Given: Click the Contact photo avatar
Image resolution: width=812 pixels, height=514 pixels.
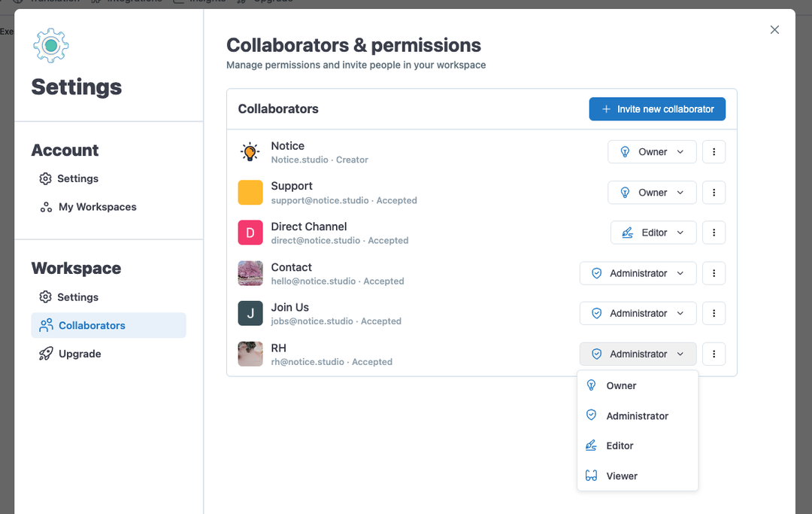Looking at the screenshot, I should coord(250,273).
